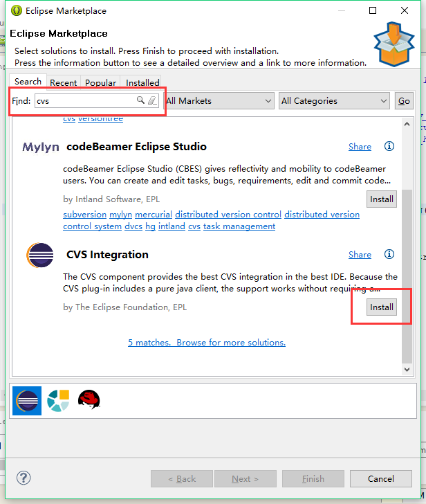Open the All Categories dropdown
The image size is (426, 504).
[334, 101]
